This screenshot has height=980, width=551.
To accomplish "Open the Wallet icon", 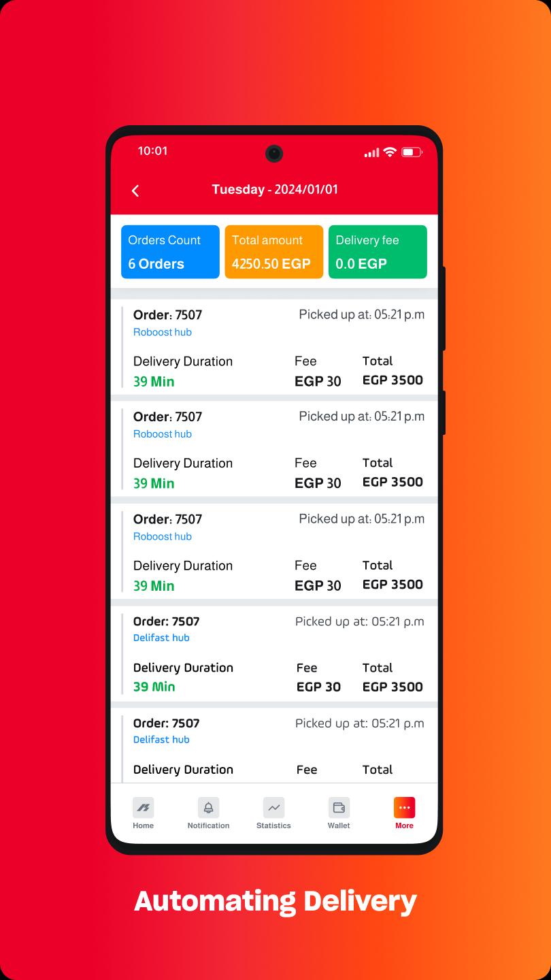I will point(339,808).
